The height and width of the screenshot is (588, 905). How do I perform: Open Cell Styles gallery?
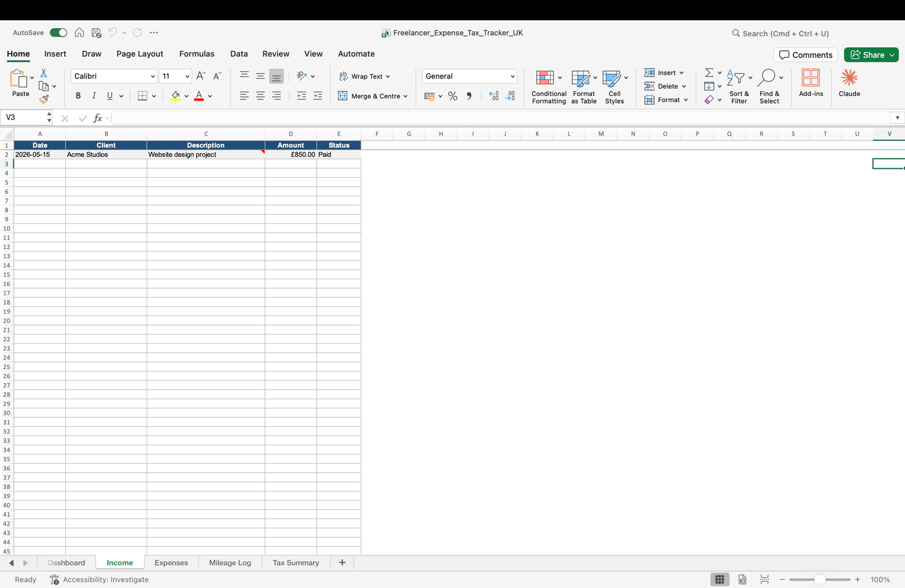(x=614, y=87)
